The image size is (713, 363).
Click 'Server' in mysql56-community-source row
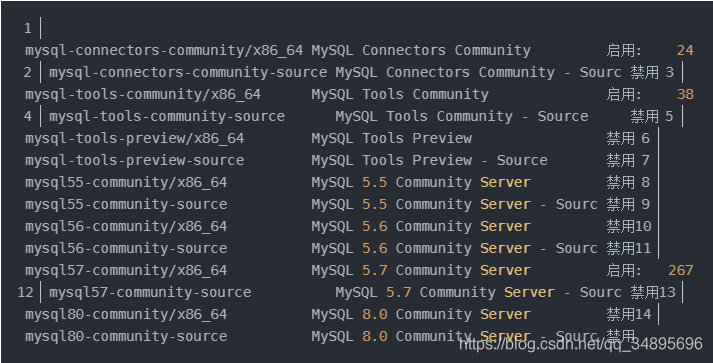click(x=505, y=248)
